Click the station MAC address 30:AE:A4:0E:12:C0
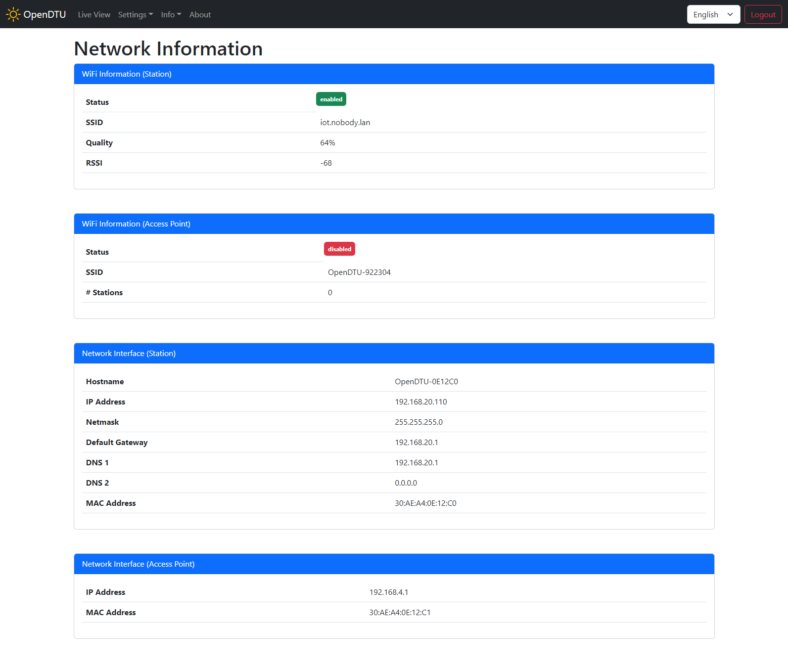Image resolution: width=788 pixels, height=672 pixels. [x=425, y=503]
